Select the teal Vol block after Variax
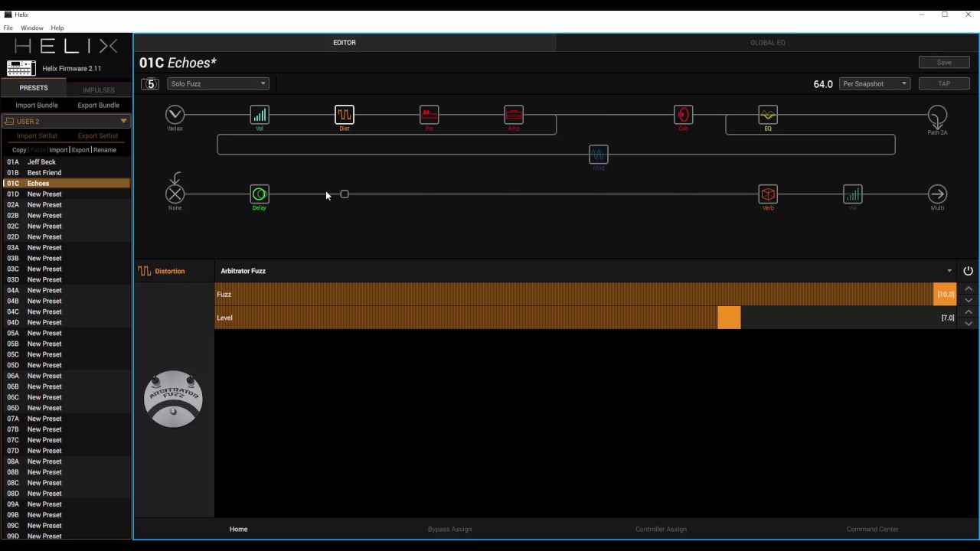This screenshot has height=551, width=980. tap(260, 115)
